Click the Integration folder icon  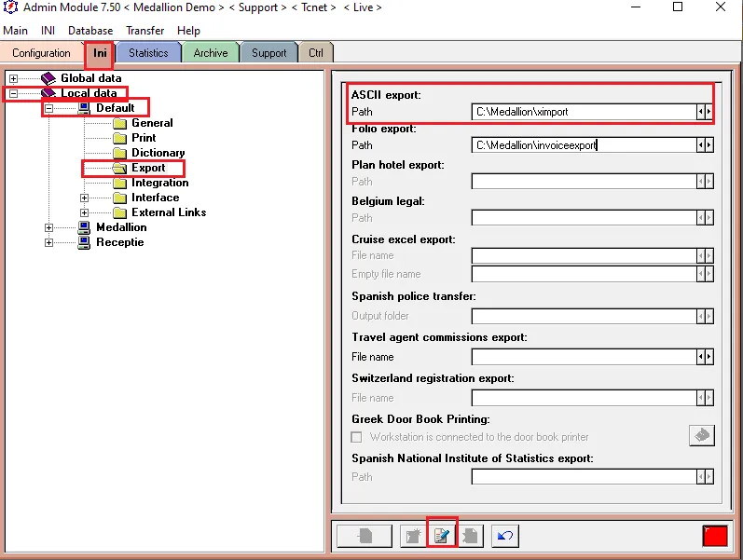coord(120,183)
